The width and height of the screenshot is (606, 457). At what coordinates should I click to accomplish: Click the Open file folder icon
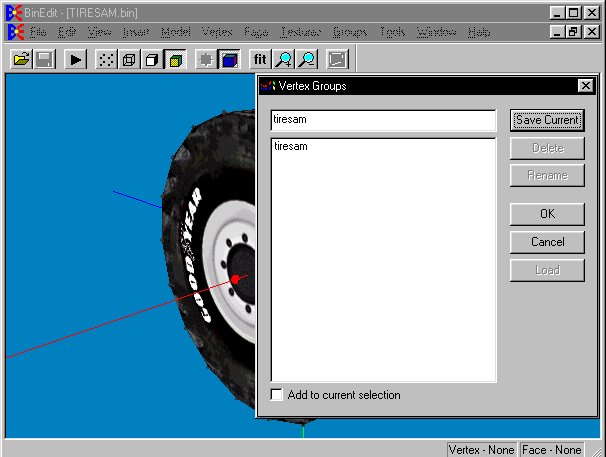pos(21,60)
